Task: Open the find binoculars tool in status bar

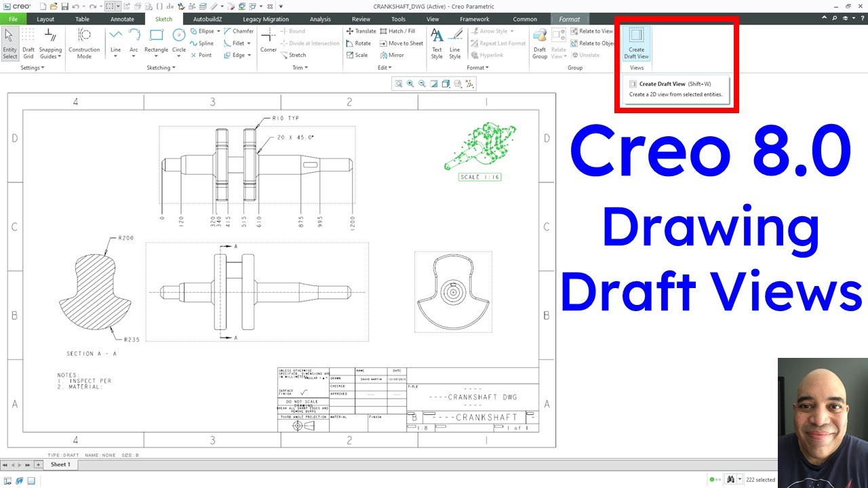Action: point(730,479)
